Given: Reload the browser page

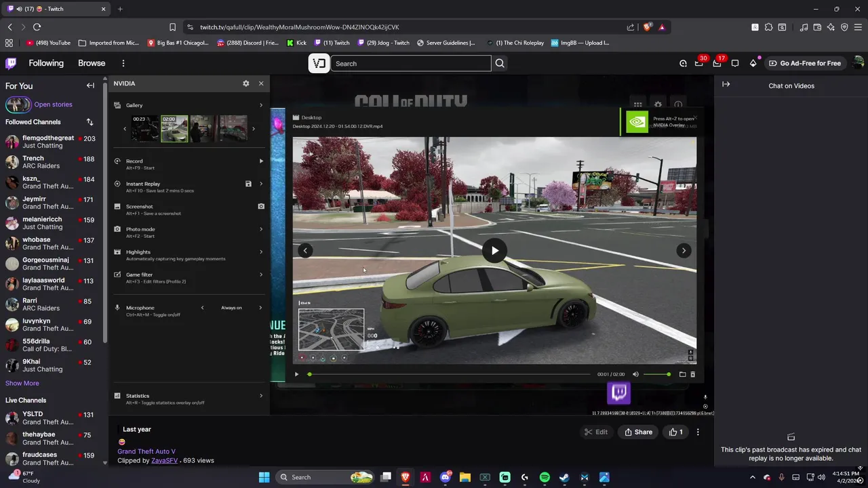Looking at the screenshot, I should click(x=37, y=27).
